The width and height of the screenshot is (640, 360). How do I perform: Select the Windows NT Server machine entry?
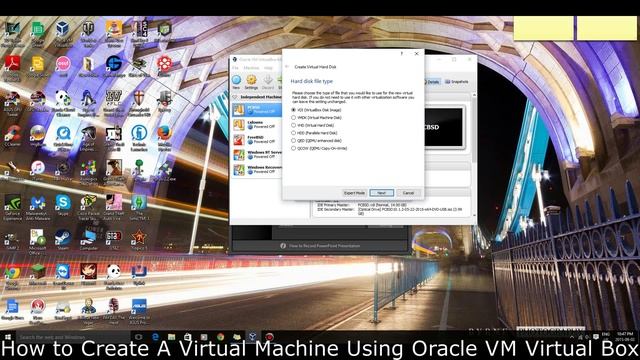click(257, 155)
